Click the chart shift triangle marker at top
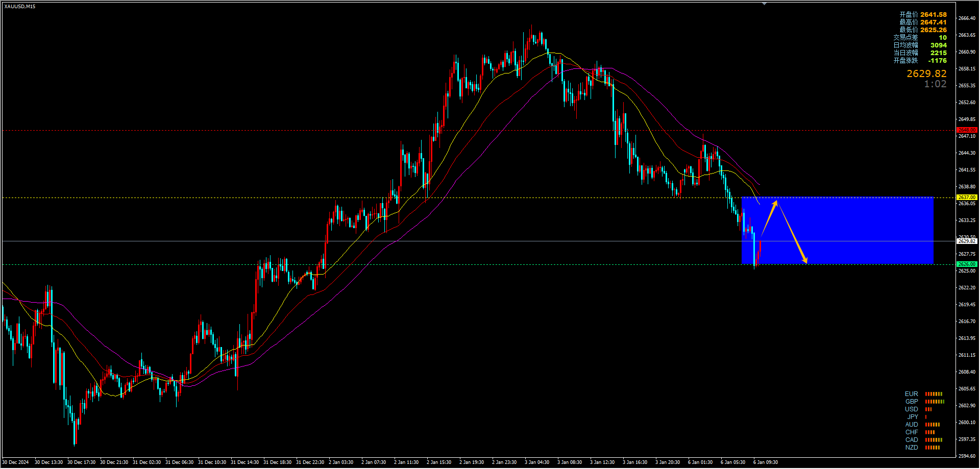The width and height of the screenshot is (980, 469). [x=764, y=4]
